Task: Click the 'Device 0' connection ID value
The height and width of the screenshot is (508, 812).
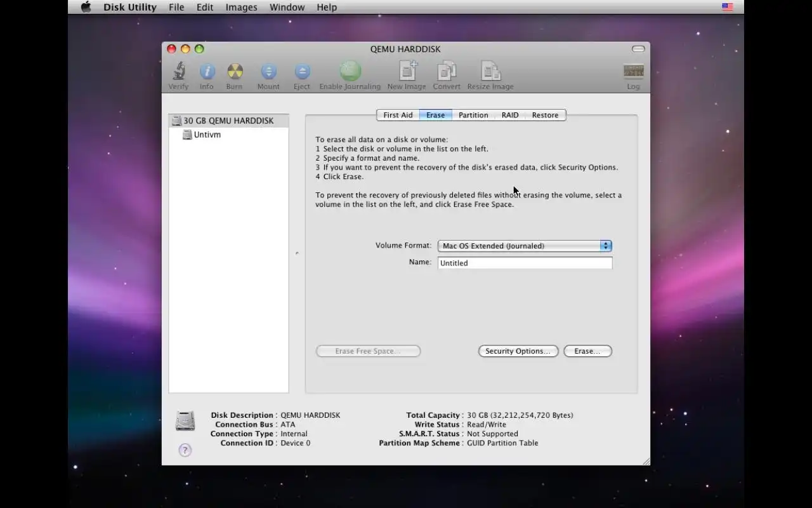Action: point(296,443)
